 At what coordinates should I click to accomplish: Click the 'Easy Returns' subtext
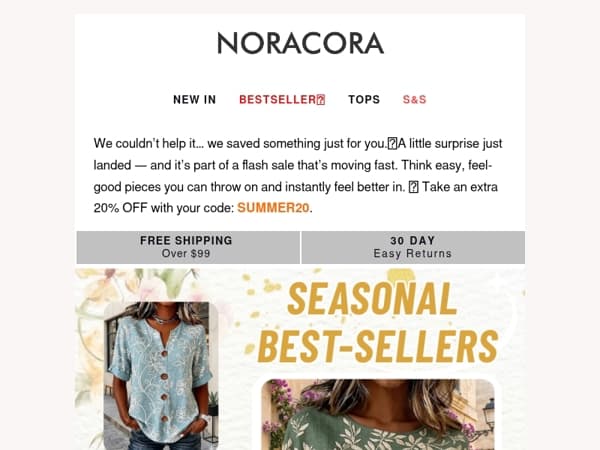coord(412,254)
